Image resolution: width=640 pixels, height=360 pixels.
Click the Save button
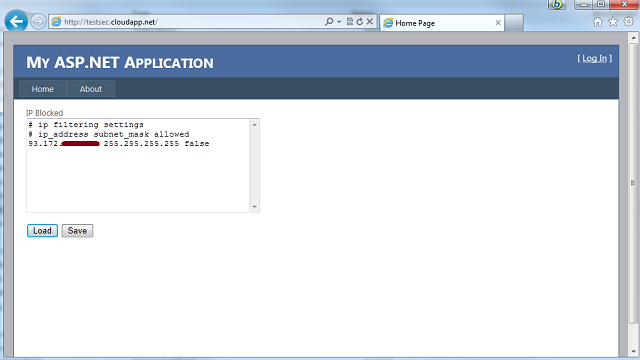(77, 231)
